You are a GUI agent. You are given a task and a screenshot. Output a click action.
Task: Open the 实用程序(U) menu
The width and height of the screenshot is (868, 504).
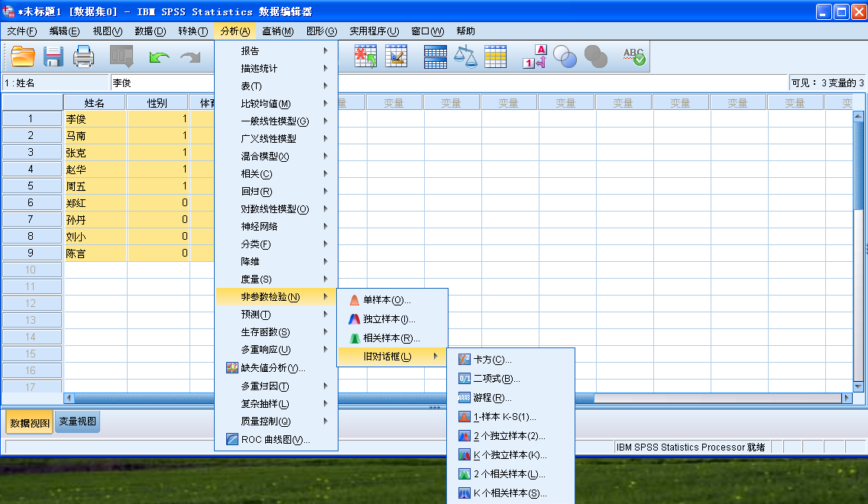coord(374,31)
